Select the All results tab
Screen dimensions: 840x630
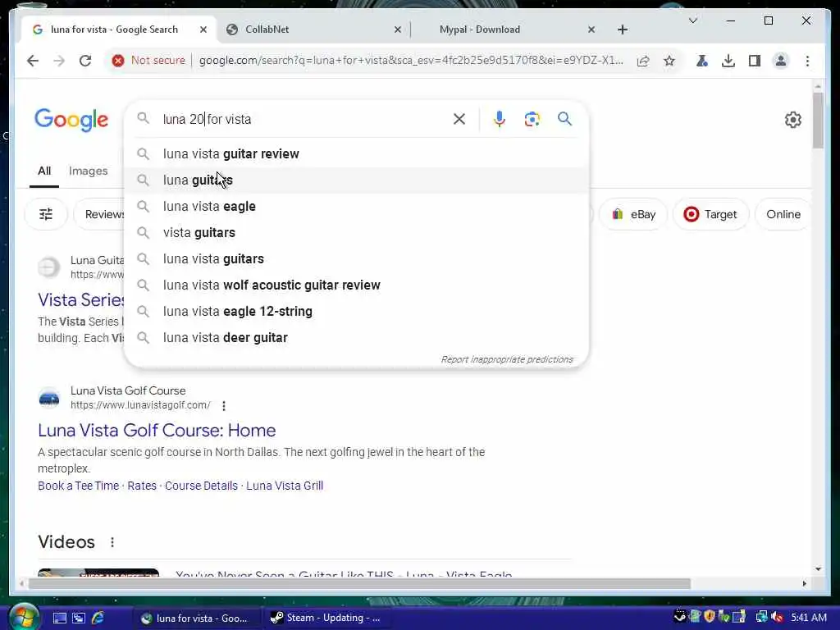(44, 171)
